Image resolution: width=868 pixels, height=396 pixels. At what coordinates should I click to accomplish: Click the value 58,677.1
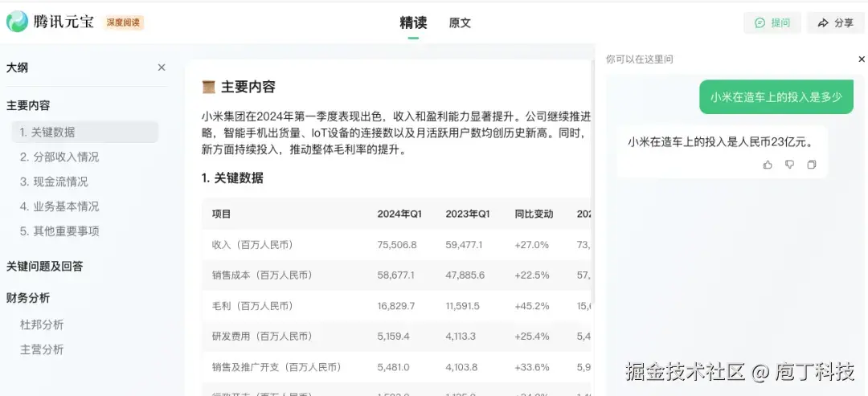pos(395,275)
